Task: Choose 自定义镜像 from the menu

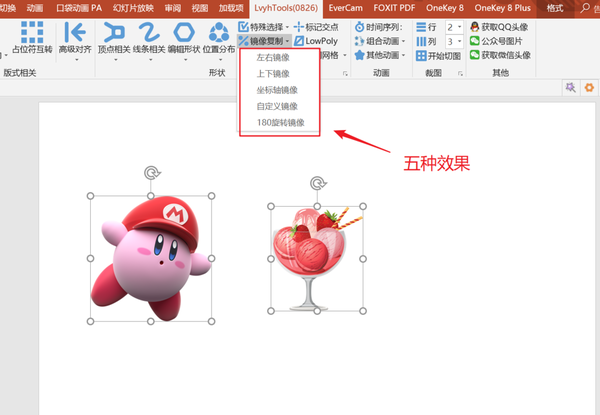Action: point(279,106)
